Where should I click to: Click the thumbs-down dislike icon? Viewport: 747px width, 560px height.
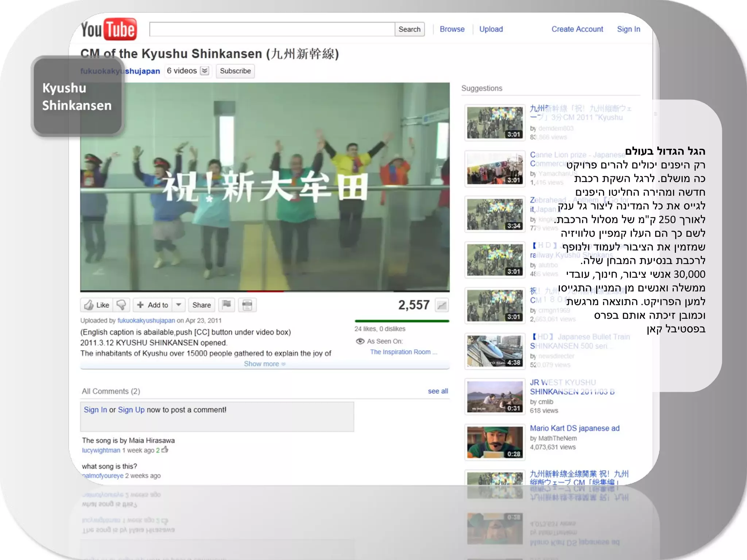point(121,305)
